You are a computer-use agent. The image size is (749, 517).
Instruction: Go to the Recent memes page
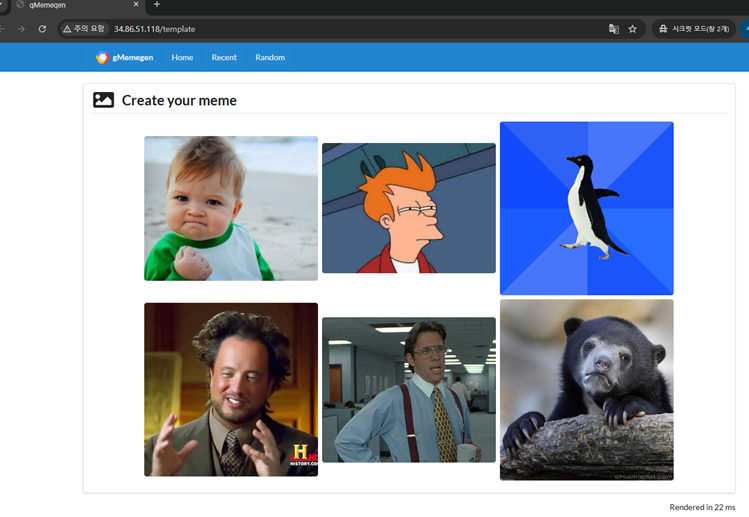[x=224, y=57]
